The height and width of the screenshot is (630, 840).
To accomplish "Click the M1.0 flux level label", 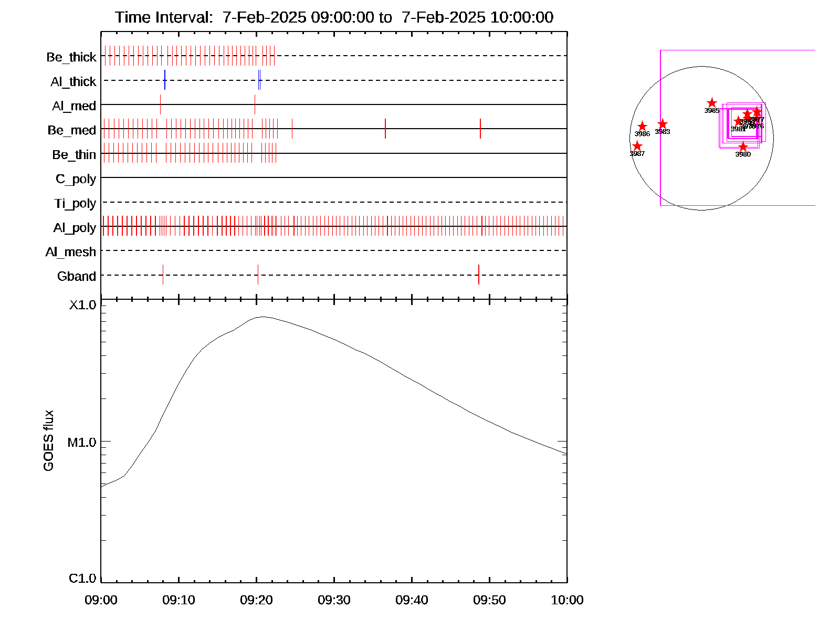I will pyautogui.click(x=82, y=443).
